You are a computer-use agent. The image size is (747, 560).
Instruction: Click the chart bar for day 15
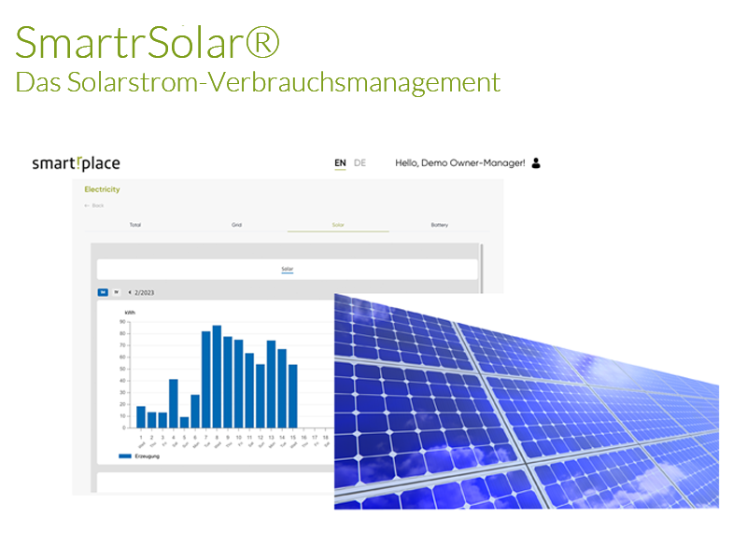pos(293,396)
